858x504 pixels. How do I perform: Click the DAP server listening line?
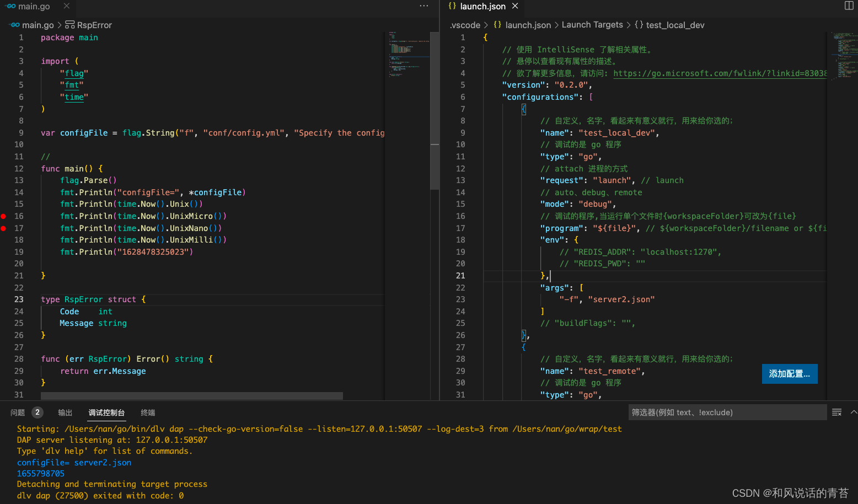point(112,440)
